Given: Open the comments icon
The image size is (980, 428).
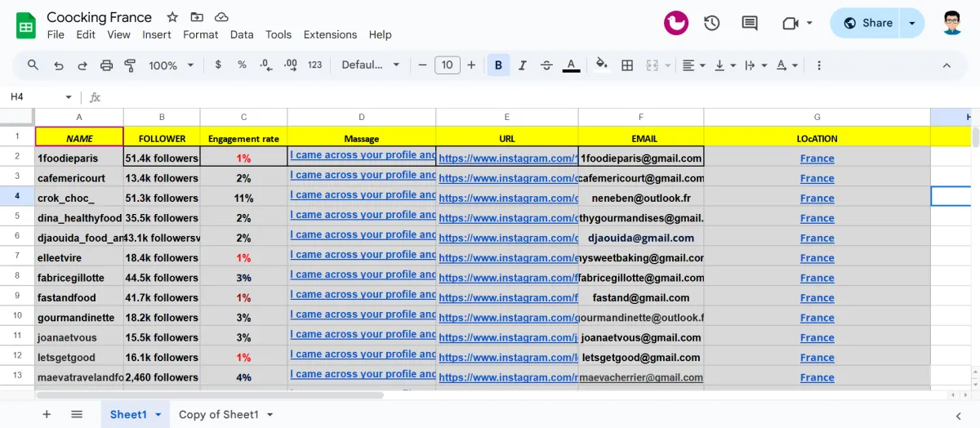Looking at the screenshot, I should [750, 23].
